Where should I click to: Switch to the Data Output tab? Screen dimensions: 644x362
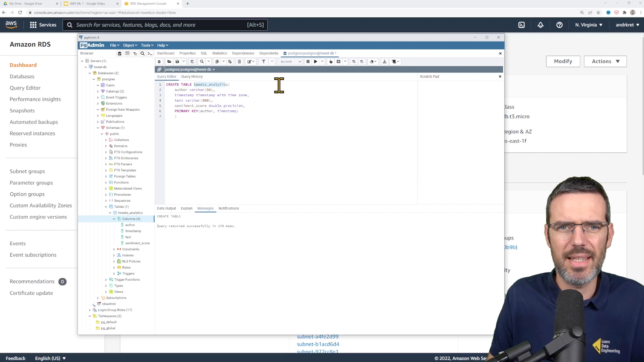point(166,208)
